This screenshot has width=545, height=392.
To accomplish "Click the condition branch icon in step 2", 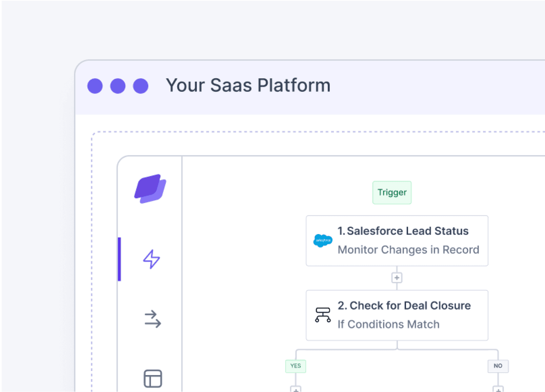I will (323, 315).
